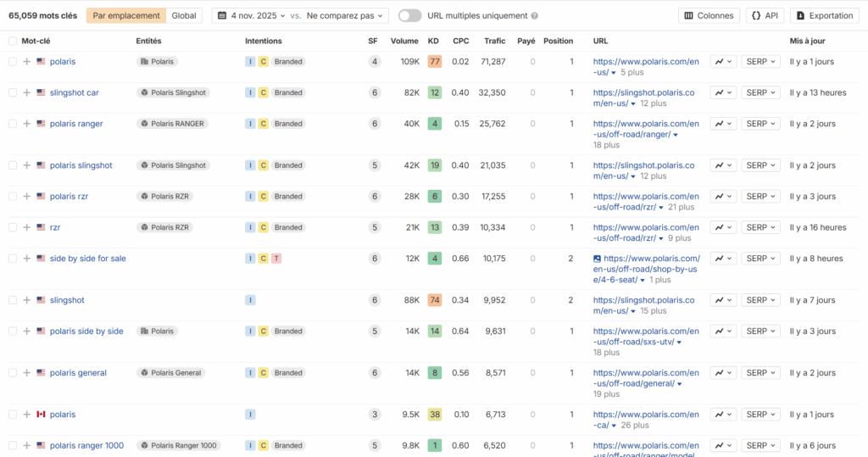The height and width of the screenshot is (457, 868).
Task: Open the 'Ne comparez pas' comparison dropdown
Action: click(344, 15)
